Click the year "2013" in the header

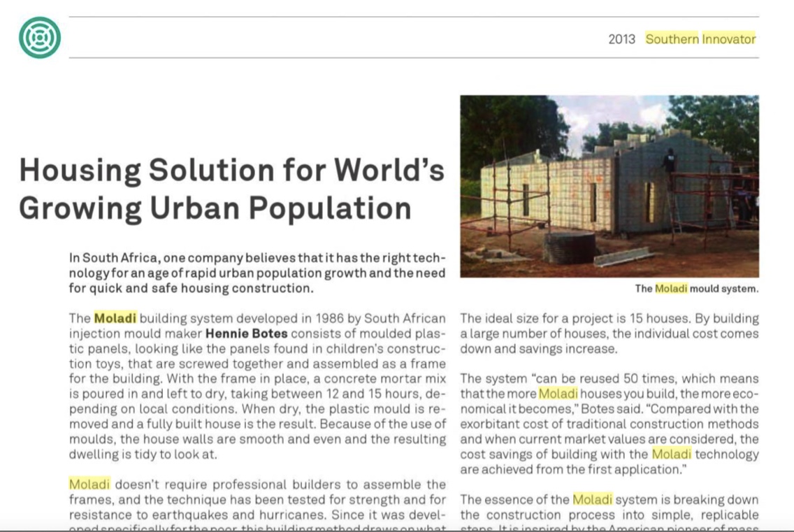(621, 39)
